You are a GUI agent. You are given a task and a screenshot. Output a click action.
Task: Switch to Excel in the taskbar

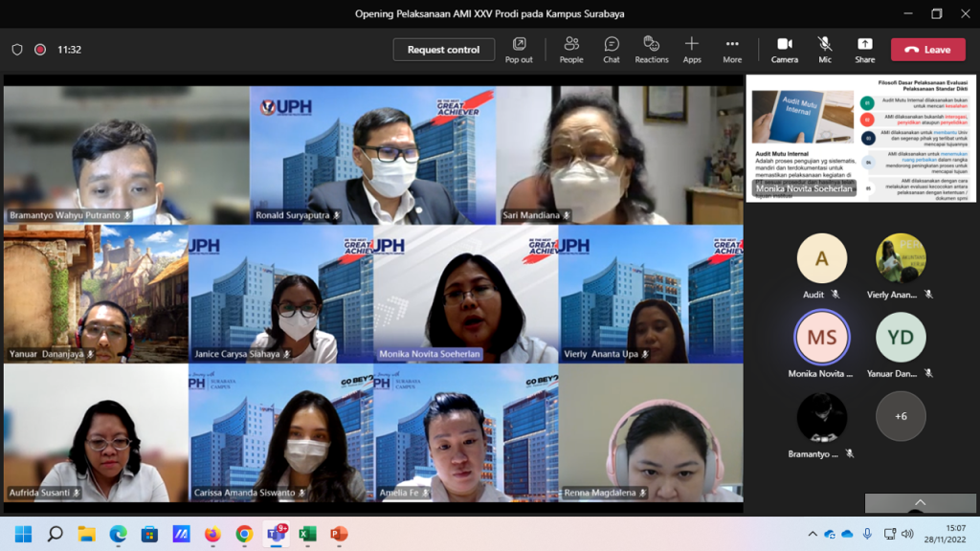307,534
